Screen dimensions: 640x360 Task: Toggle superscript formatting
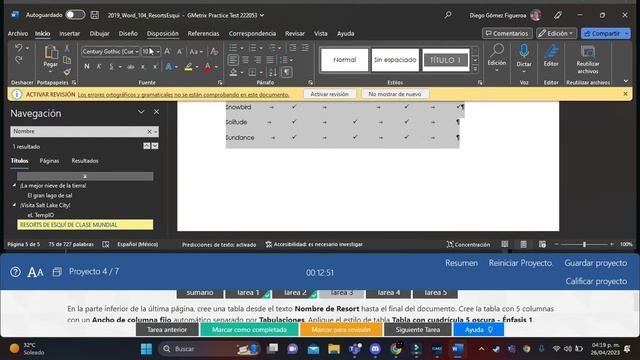click(x=155, y=67)
